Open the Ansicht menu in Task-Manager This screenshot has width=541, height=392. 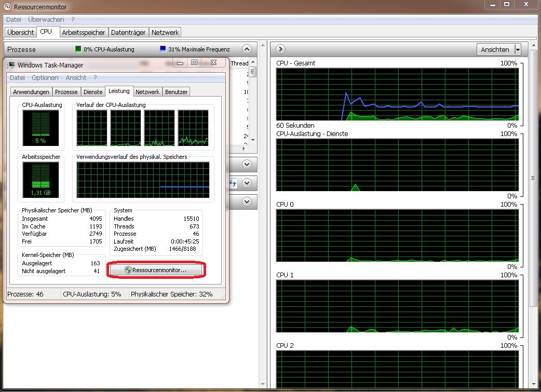[76, 78]
